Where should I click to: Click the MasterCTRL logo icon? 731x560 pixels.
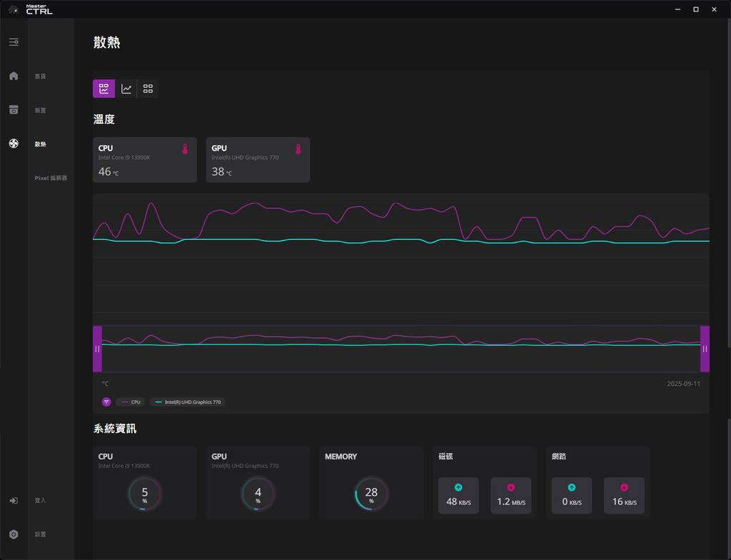pos(13,9)
